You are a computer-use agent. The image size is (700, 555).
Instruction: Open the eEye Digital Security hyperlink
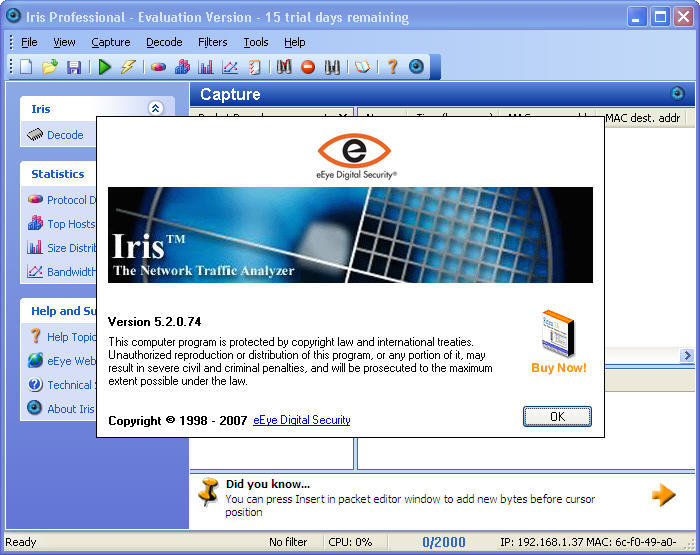pos(302,420)
